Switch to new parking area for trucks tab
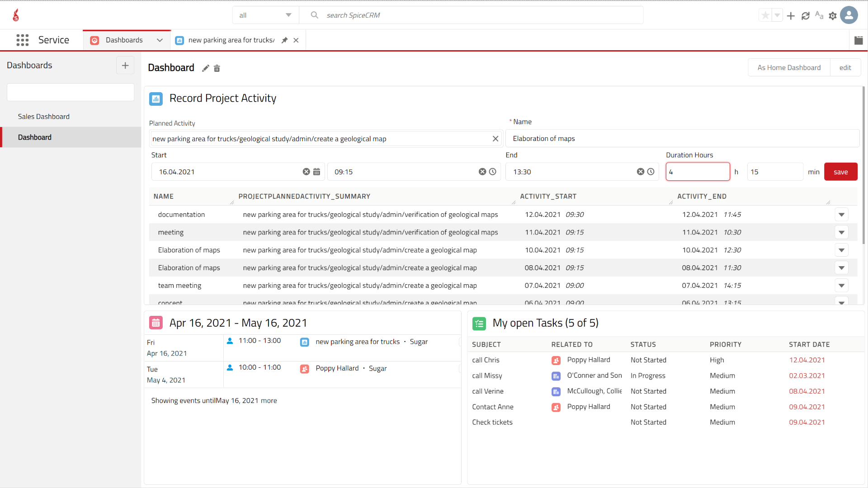Viewport: 868px width, 488px height. [231, 40]
